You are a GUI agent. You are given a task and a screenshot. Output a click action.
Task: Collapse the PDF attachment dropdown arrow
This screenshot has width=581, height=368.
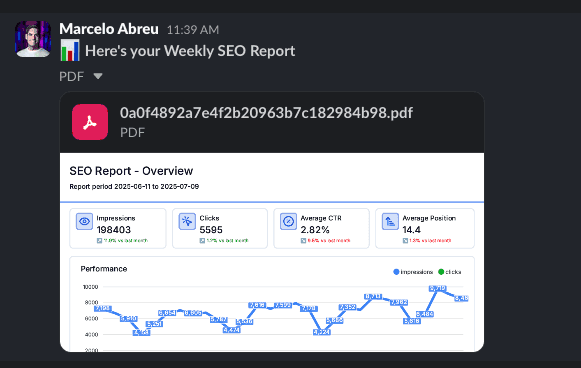(98, 76)
